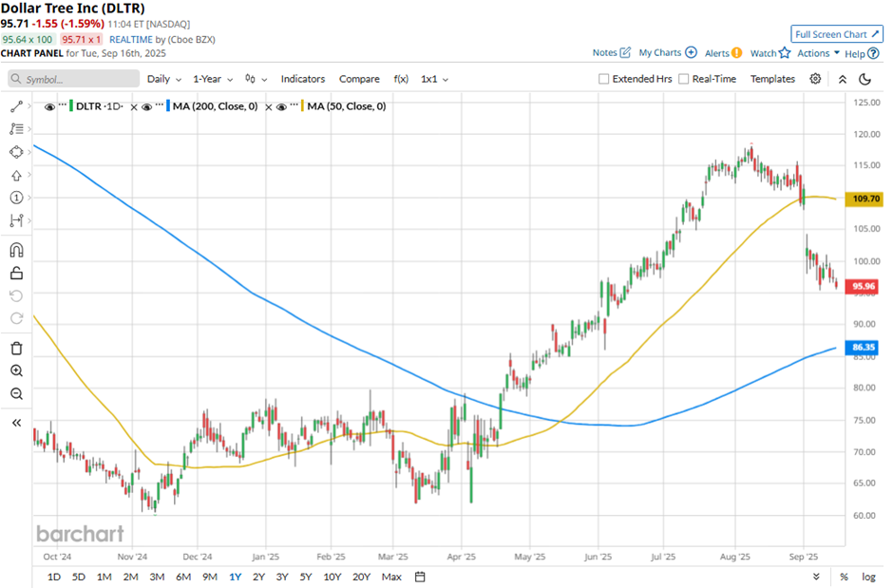Click the redo arrow in sidebar
Screen dimensions: 893x588
(x=16, y=318)
